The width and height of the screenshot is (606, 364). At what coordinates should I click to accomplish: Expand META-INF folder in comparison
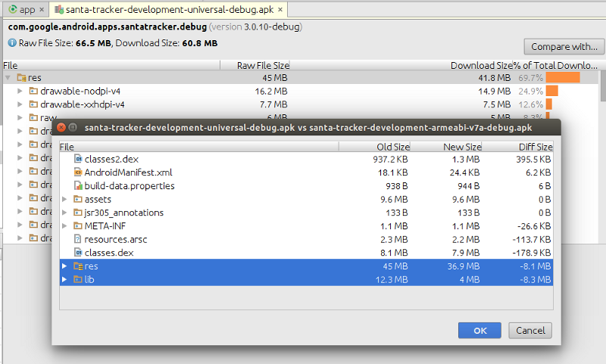coord(64,226)
